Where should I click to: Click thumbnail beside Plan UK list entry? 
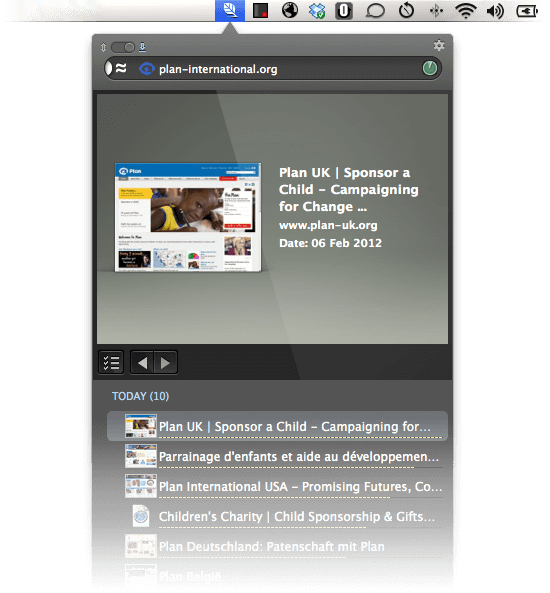pos(140,426)
